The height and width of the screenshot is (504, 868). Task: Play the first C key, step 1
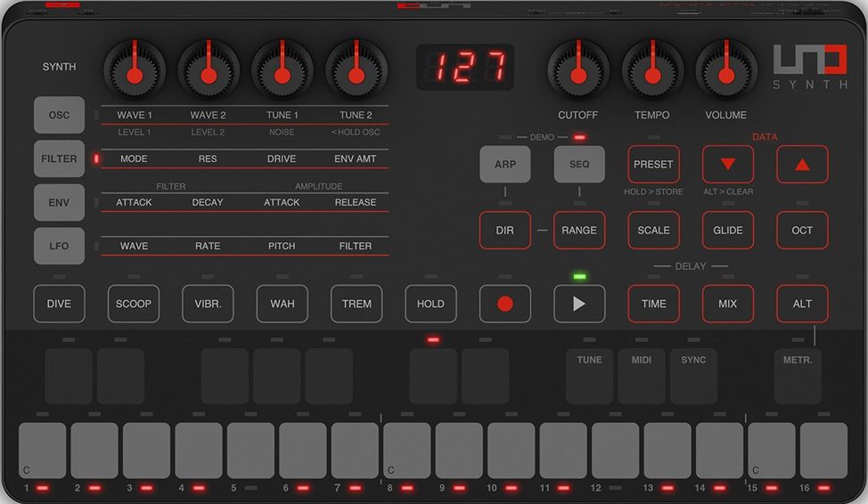[x=42, y=451]
